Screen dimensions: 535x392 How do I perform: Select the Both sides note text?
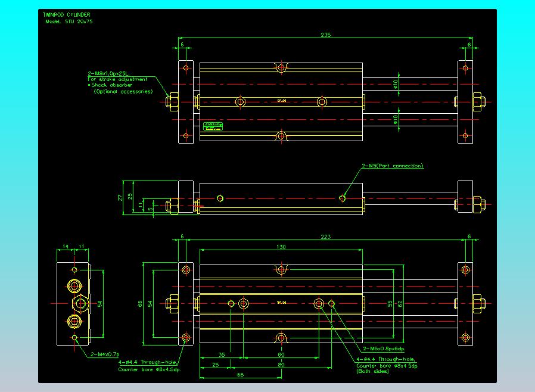372,371
